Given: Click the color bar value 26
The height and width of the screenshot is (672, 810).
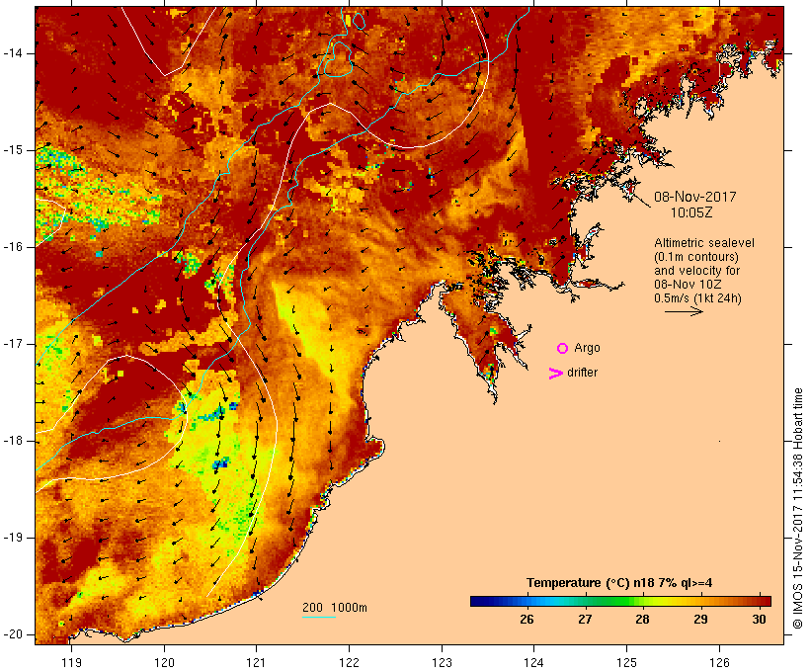Looking at the screenshot, I should pos(526,619).
